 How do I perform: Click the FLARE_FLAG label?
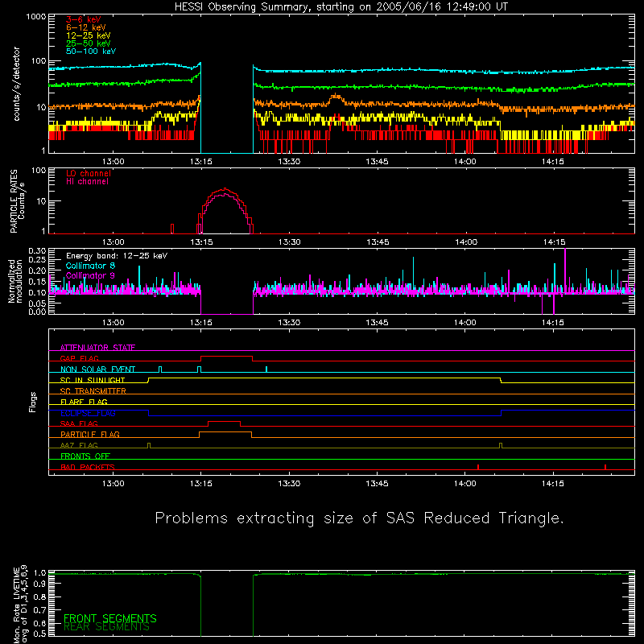click(x=84, y=402)
